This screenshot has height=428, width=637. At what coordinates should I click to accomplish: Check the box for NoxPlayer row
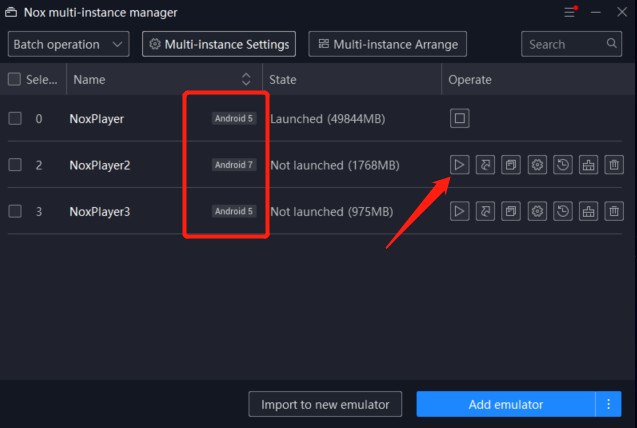pos(15,119)
